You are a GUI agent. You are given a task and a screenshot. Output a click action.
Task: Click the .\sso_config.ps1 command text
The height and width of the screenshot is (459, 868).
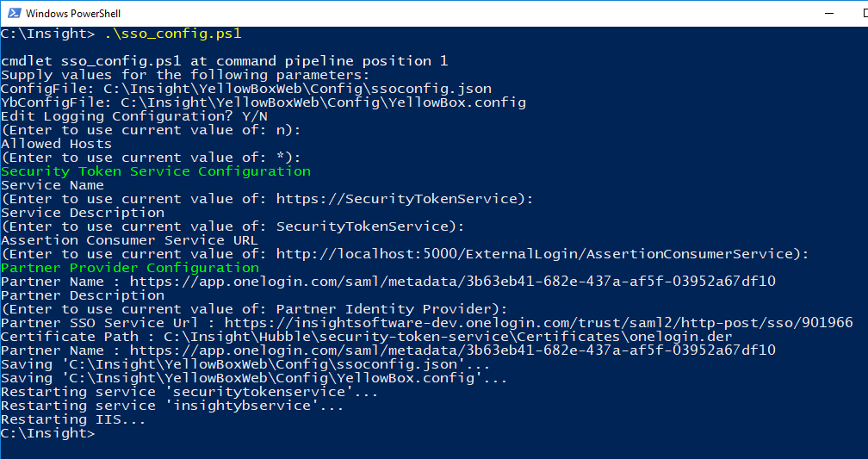(x=172, y=34)
